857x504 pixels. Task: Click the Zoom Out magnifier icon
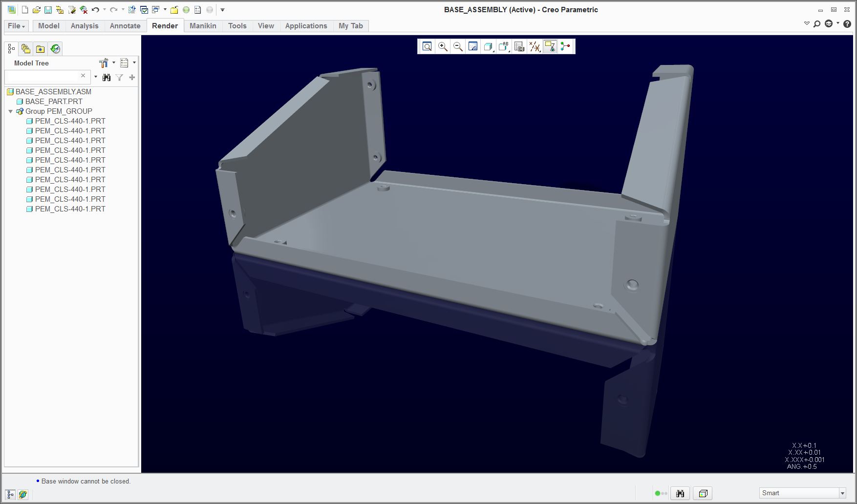(x=458, y=46)
